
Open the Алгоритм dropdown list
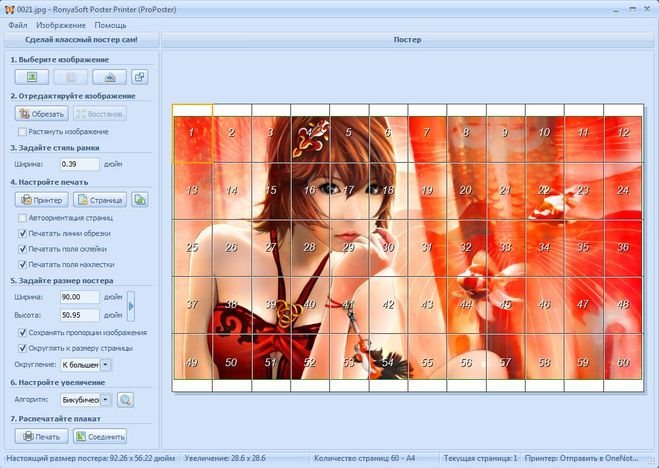click(x=106, y=399)
